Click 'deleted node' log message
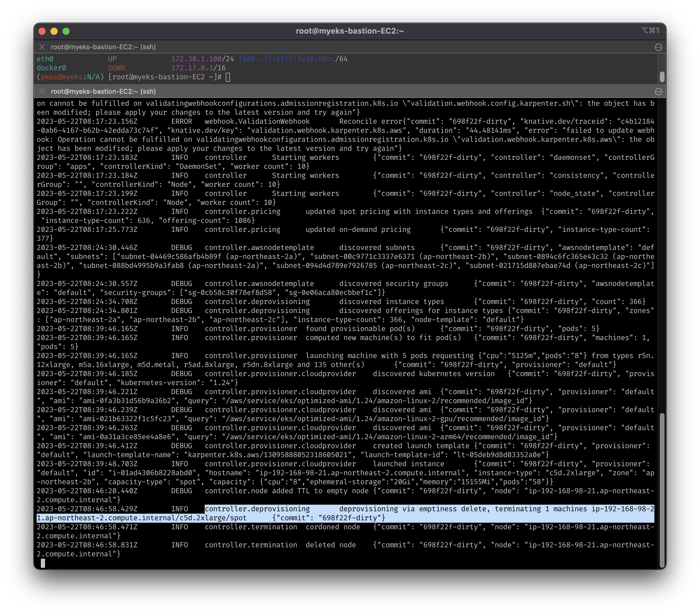 [x=331, y=545]
